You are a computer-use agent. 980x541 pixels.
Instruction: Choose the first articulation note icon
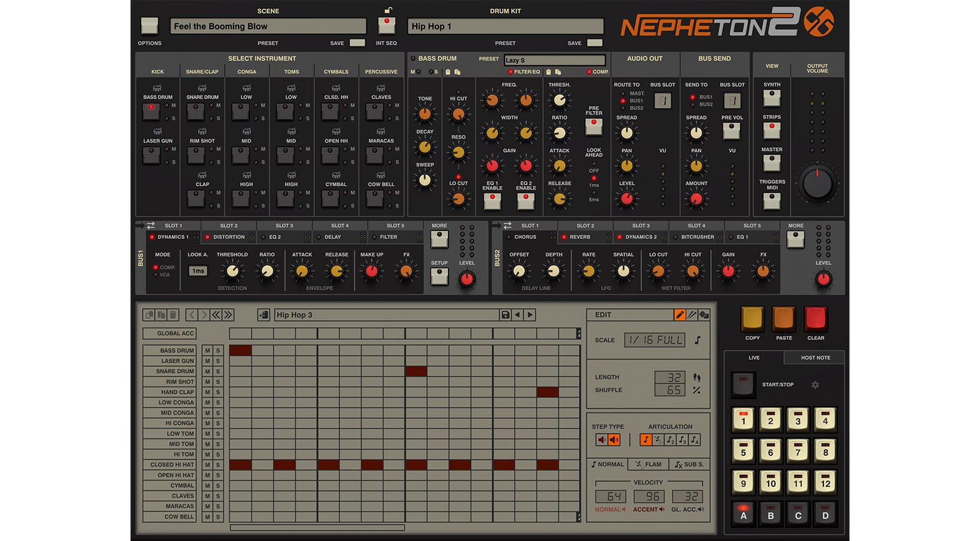(x=646, y=439)
